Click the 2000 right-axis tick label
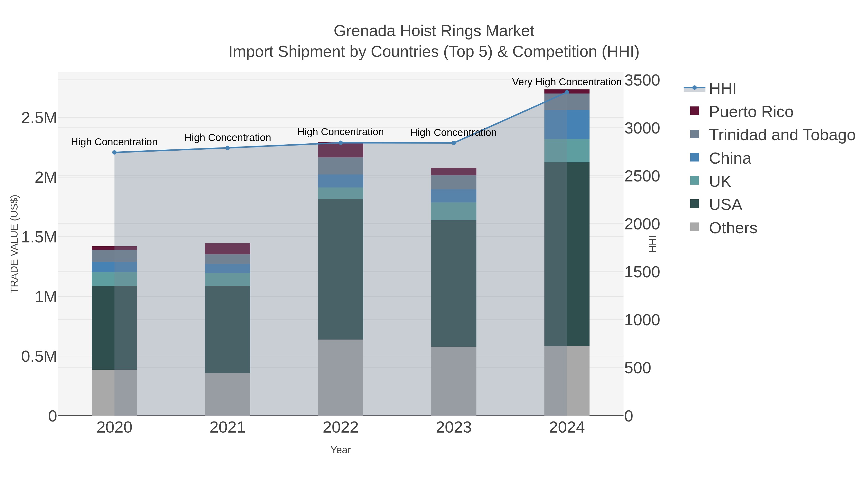Image resolution: width=868 pixels, height=488 pixels. 642,224
